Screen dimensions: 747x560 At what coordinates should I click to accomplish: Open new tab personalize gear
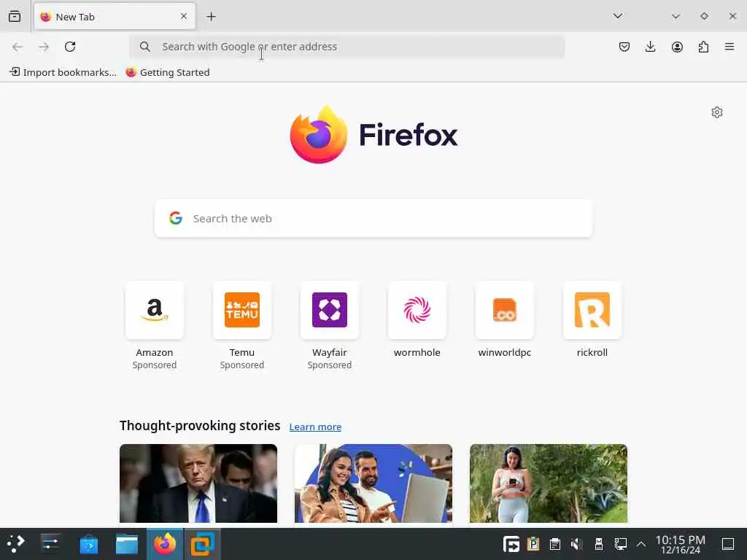(x=717, y=112)
